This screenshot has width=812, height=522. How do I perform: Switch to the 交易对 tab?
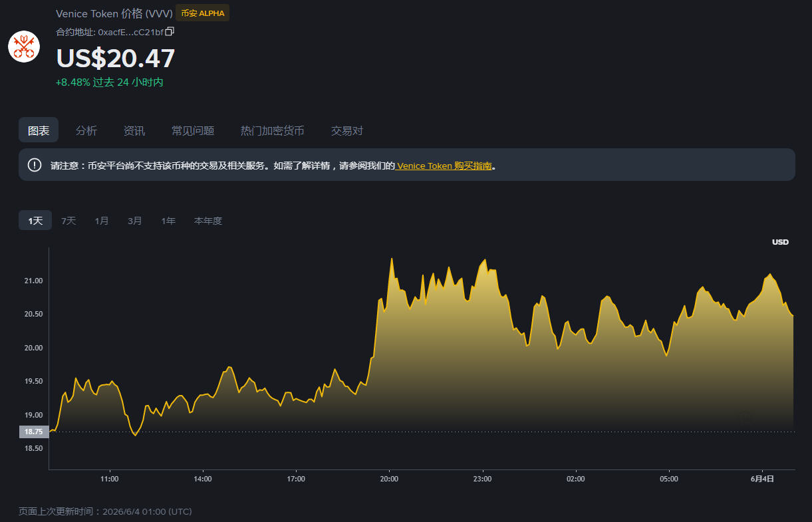click(347, 130)
